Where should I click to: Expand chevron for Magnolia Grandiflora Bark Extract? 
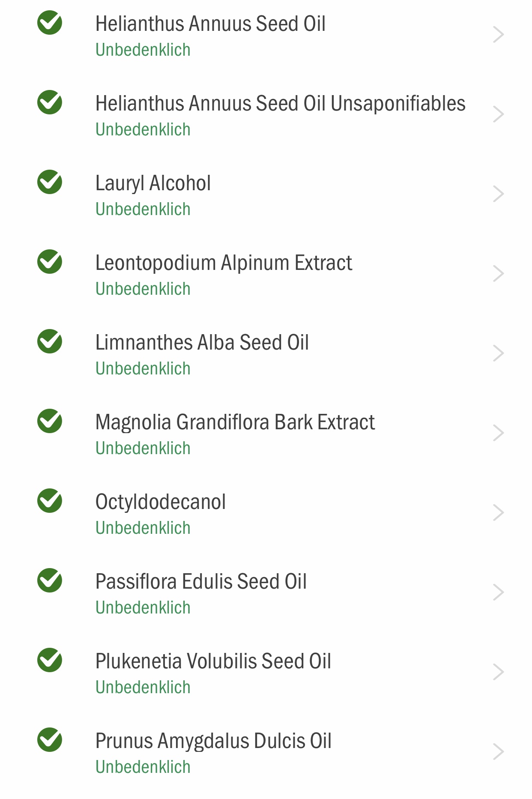pos(498,433)
